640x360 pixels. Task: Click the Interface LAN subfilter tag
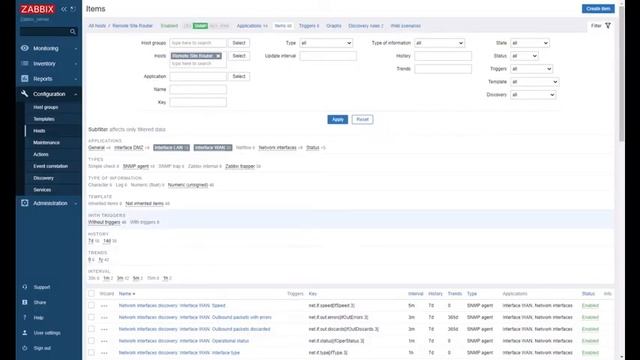171,147
